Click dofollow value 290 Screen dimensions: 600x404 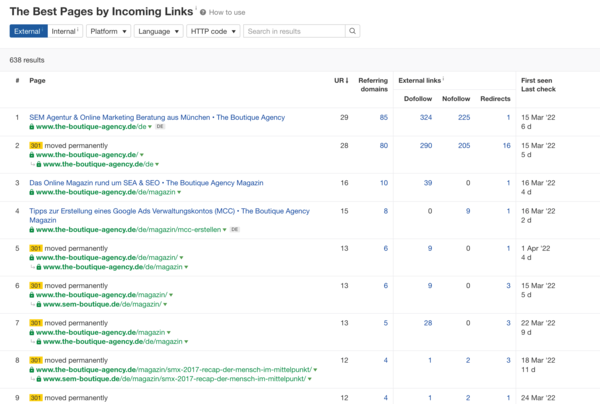coord(426,145)
